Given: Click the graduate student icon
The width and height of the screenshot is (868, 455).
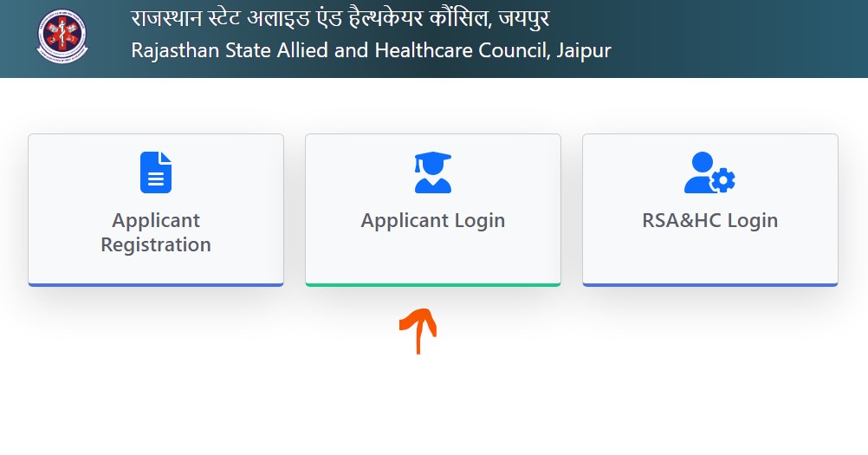Looking at the screenshot, I should [433, 172].
